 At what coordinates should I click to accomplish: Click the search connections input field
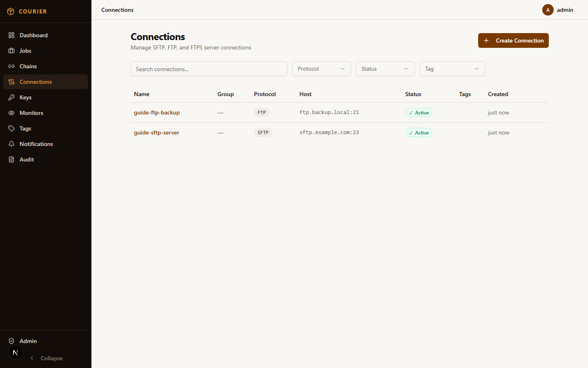click(209, 69)
